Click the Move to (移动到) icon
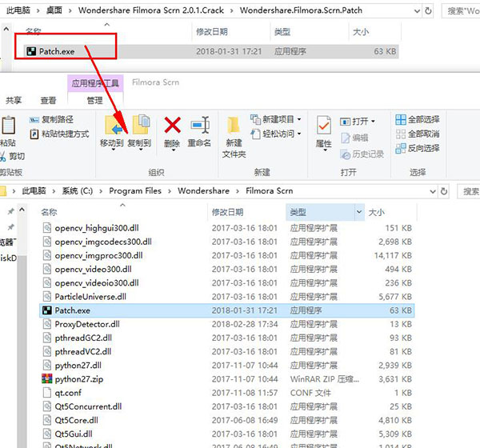This screenshot has width=480, height=448. tap(111, 128)
